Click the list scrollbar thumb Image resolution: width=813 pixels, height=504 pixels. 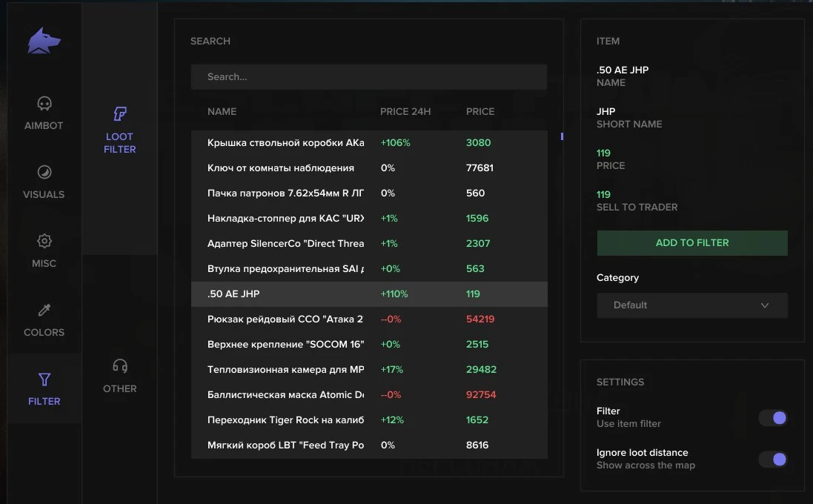pyautogui.click(x=562, y=136)
